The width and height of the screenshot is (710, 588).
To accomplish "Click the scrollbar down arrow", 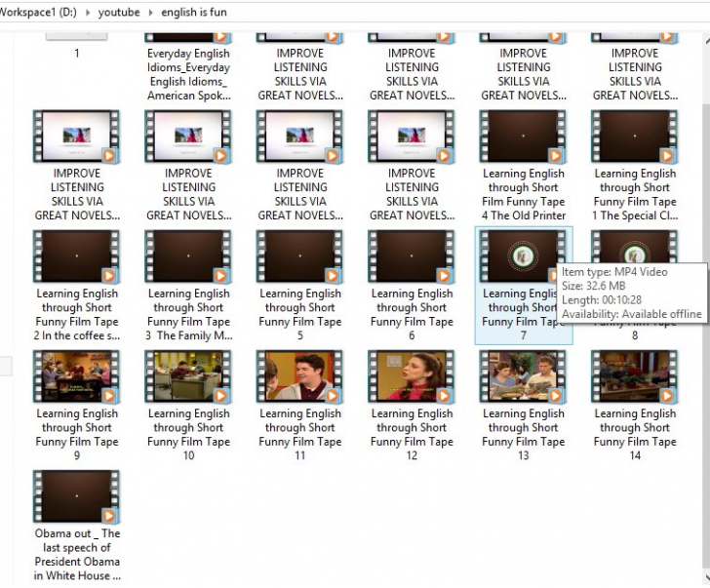I will coord(706,576).
